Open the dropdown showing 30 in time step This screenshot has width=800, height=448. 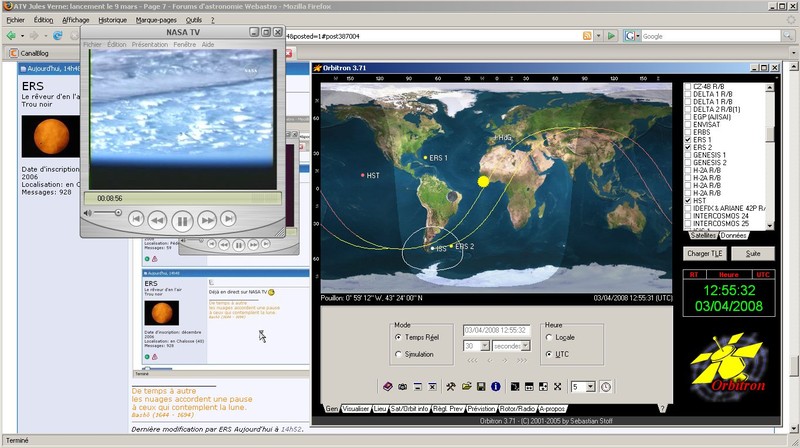pos(485,346)
